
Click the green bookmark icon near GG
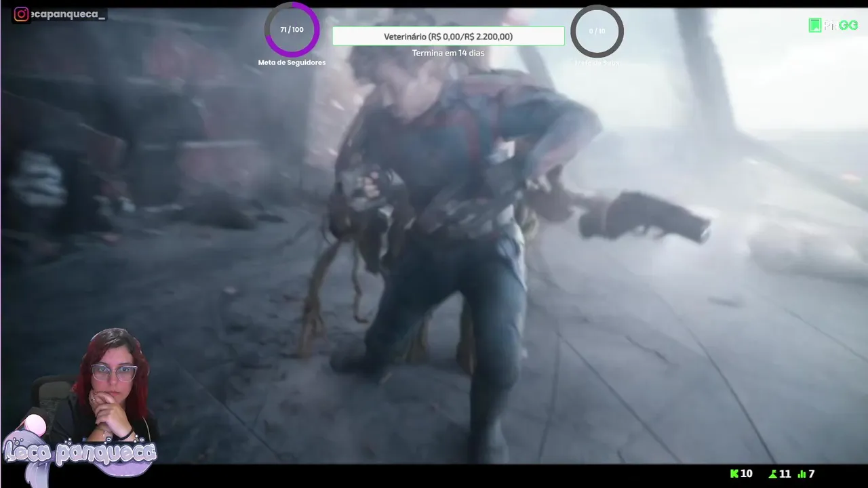815,26
